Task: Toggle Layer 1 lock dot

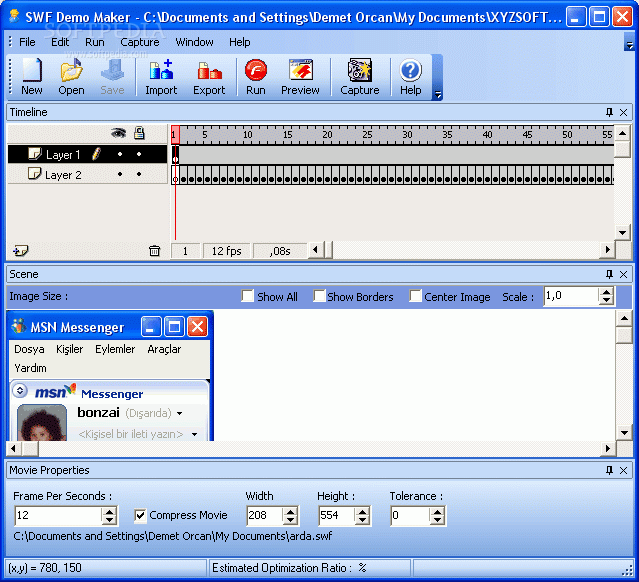Action: [139, 154]
